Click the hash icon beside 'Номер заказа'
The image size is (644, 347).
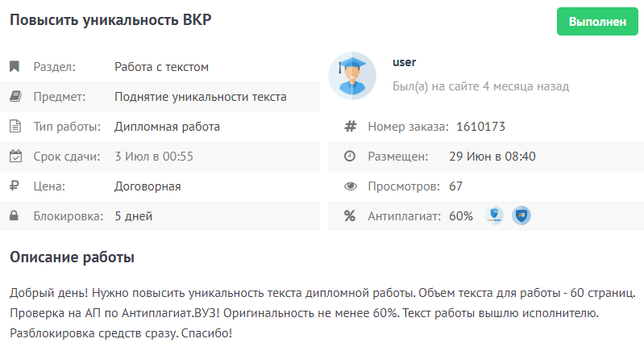coord(350,127)
